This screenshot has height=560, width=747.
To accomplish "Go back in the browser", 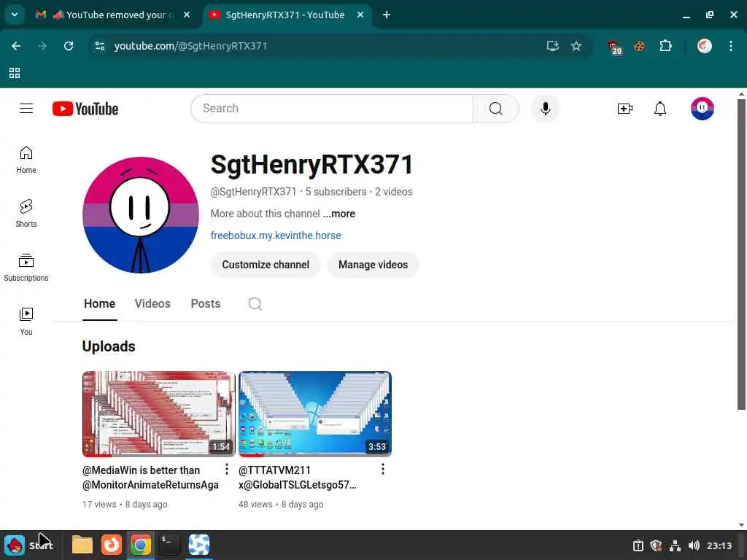I will click(16, 46).
